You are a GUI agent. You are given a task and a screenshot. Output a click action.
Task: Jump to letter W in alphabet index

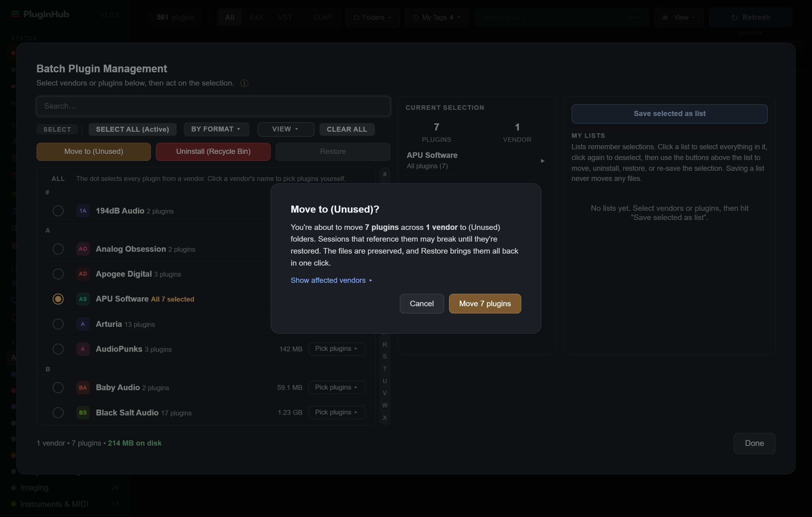point(384,405)
